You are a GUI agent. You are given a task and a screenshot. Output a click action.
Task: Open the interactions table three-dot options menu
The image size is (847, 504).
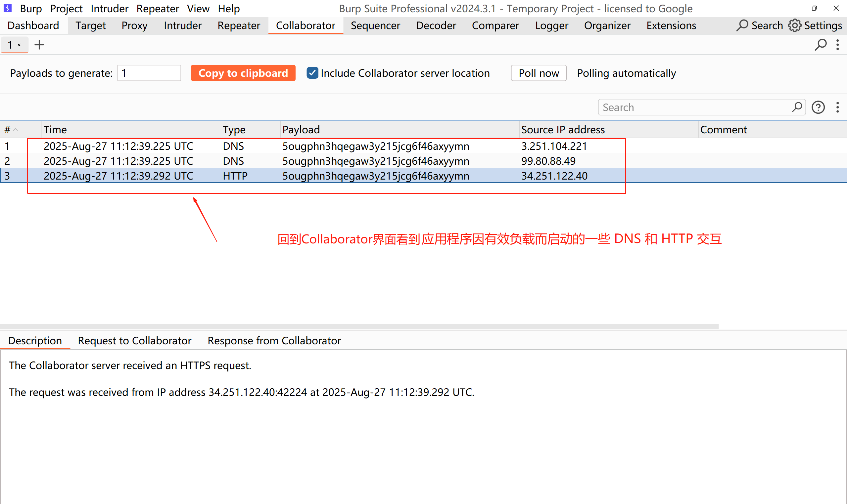coord(837,108)
